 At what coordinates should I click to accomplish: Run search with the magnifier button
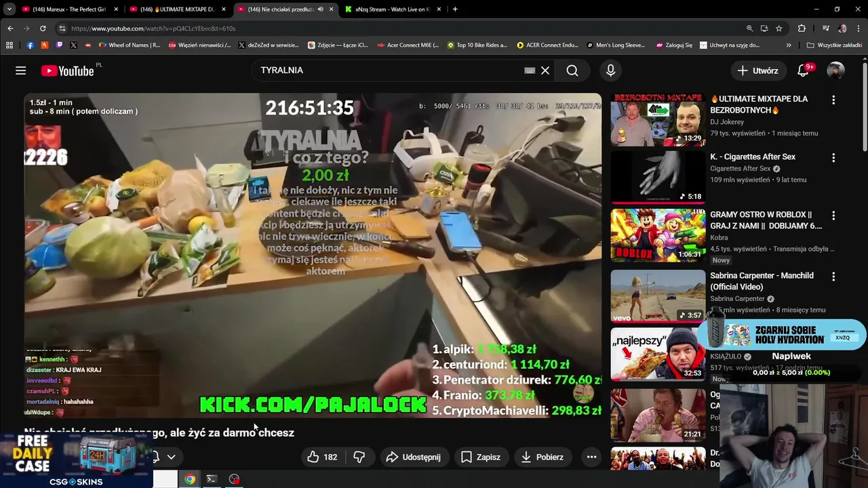point(572,70)
